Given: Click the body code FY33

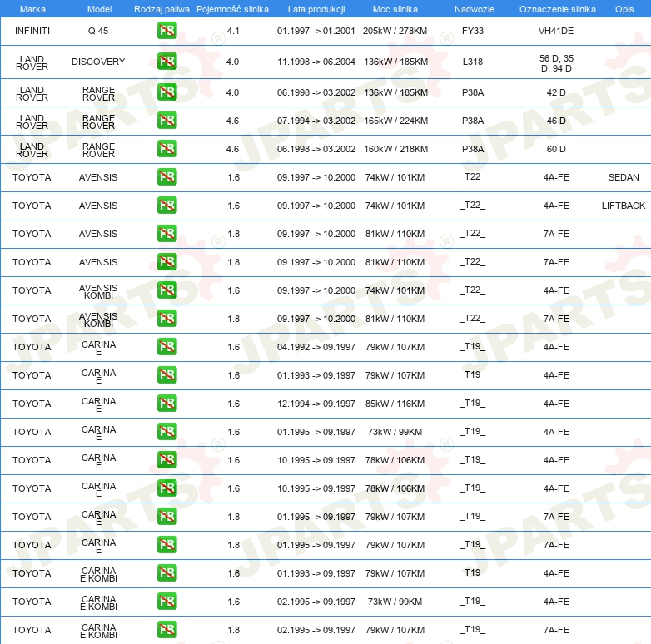Looking at the screenshot, I should tap(473, 31).
